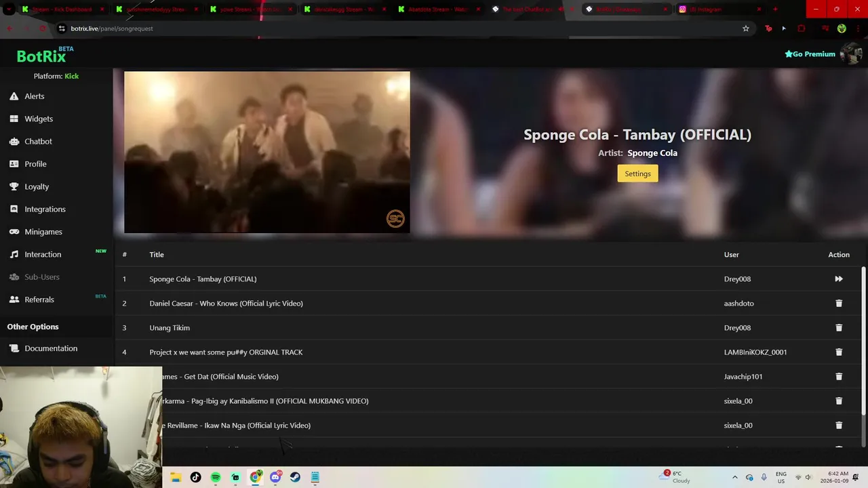The height and width of the screenshot is (488, 868).
Task: Open TikTok from the taskbar
Action: pyautogui.click(x=195, y=477)
